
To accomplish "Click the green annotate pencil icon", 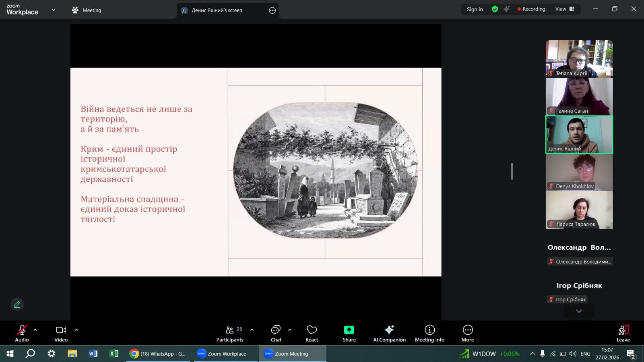I will (17, 304).
